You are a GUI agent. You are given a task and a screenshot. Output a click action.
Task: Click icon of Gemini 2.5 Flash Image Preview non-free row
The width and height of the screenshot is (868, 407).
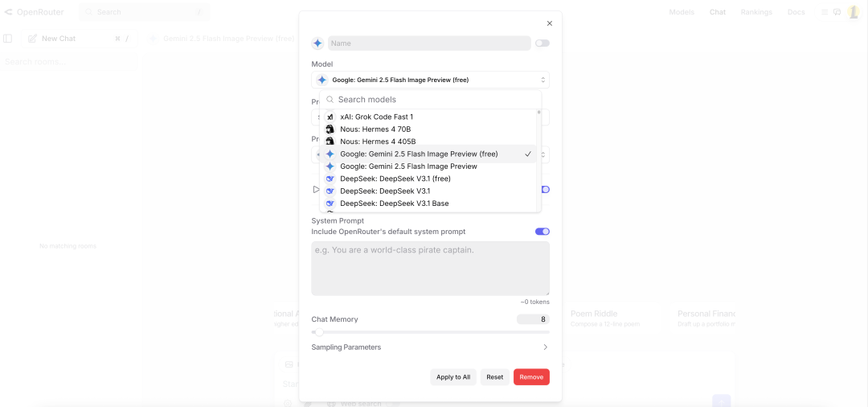pos(330,166)
